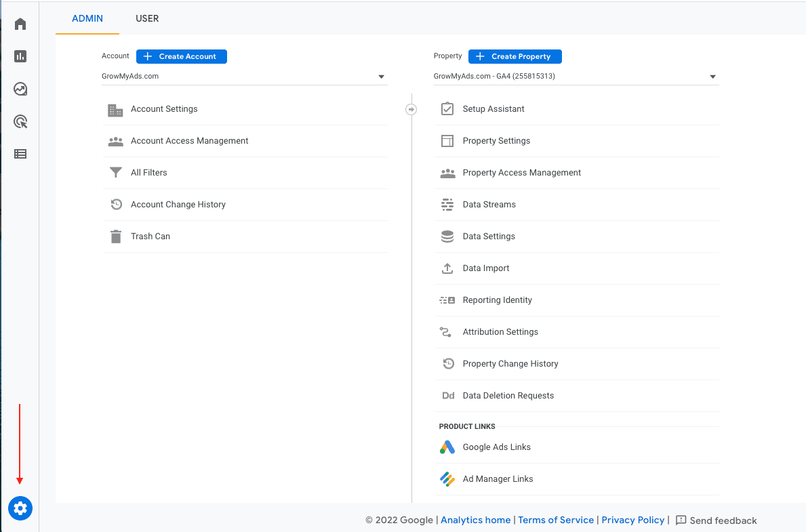Click the Account Settings building icon

[115, 110]
